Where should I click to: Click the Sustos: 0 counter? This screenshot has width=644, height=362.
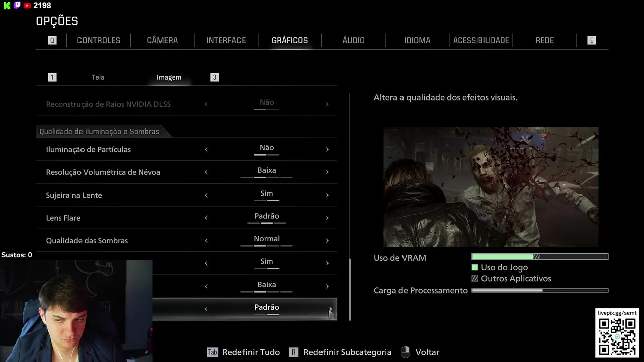pyautogui.click(x=17, y=255)
